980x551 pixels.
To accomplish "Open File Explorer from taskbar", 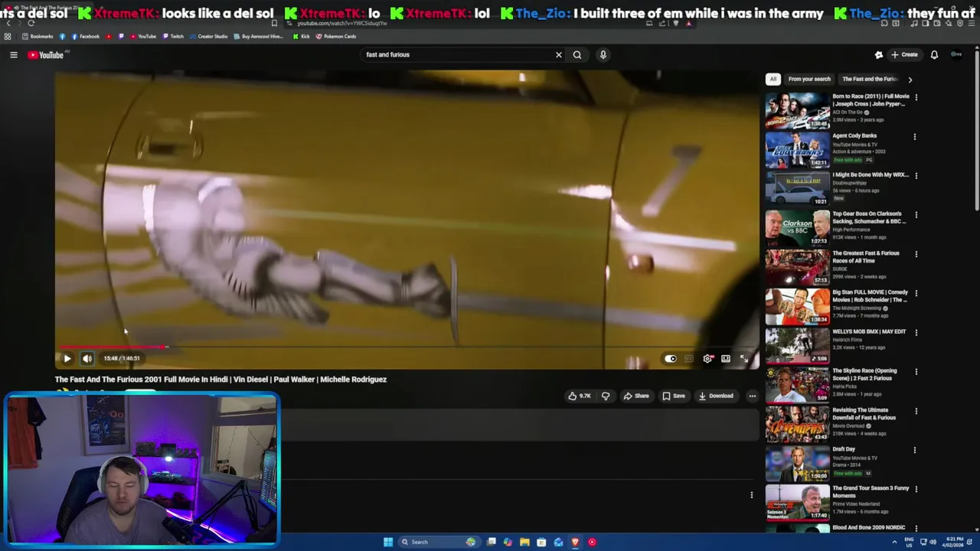I will click(x=524, y=542).
